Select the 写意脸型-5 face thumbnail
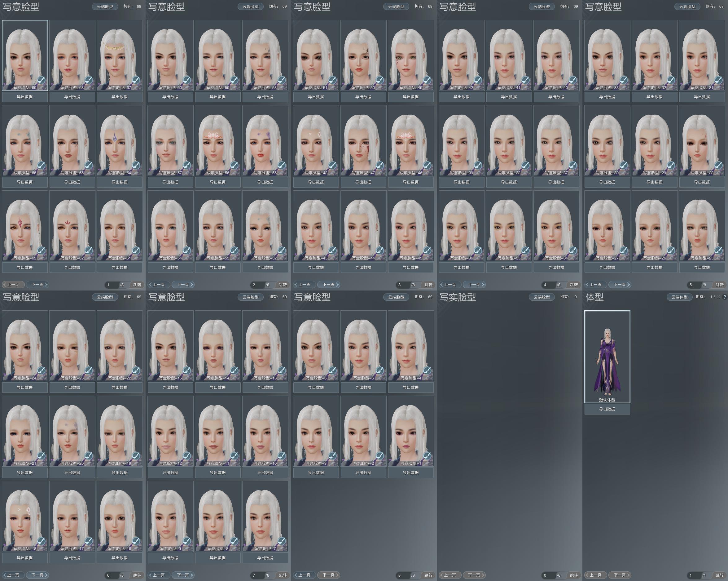728x581 pixels. point(363,346)
